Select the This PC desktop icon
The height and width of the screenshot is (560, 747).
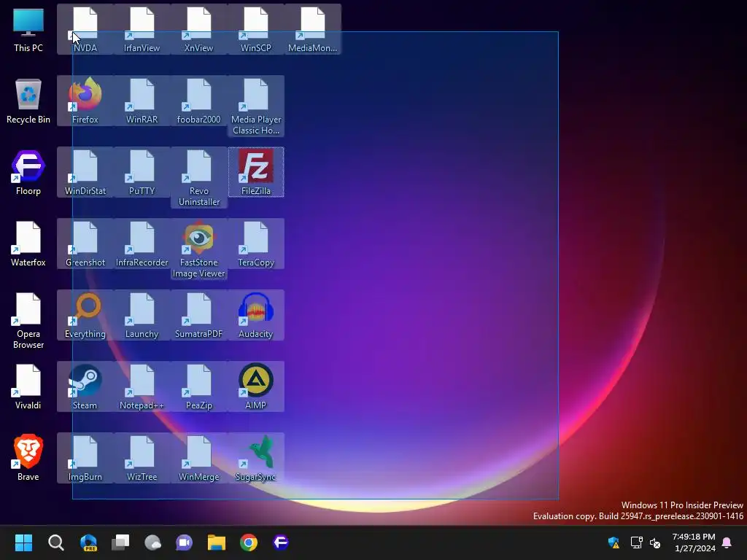pyautogui.click(x=28, y=29)
